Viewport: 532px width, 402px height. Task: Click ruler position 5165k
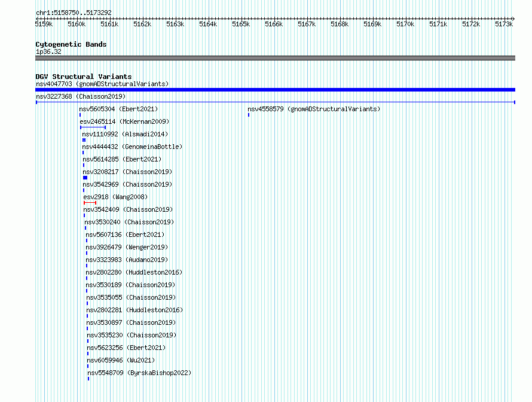click(x=241, y=24)
